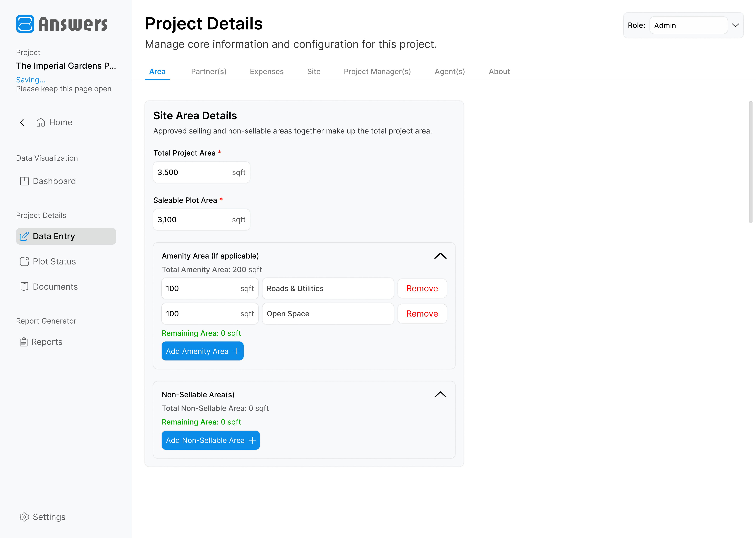Remove the Roads & Utilities amenity row
The width and height of the screenshot is (756, 538).
[x=422, y=288]
